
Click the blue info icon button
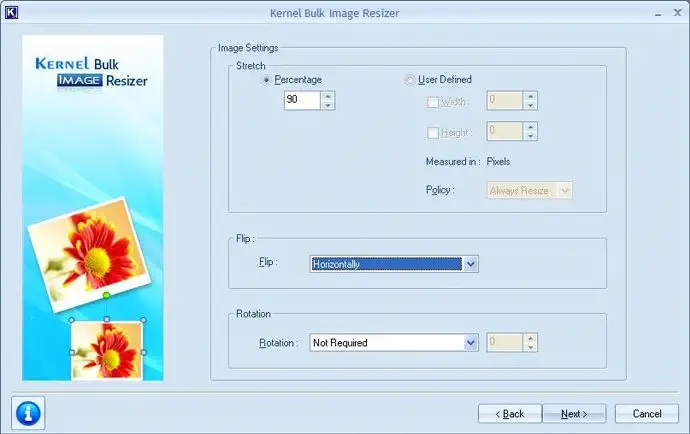point(28,413)
